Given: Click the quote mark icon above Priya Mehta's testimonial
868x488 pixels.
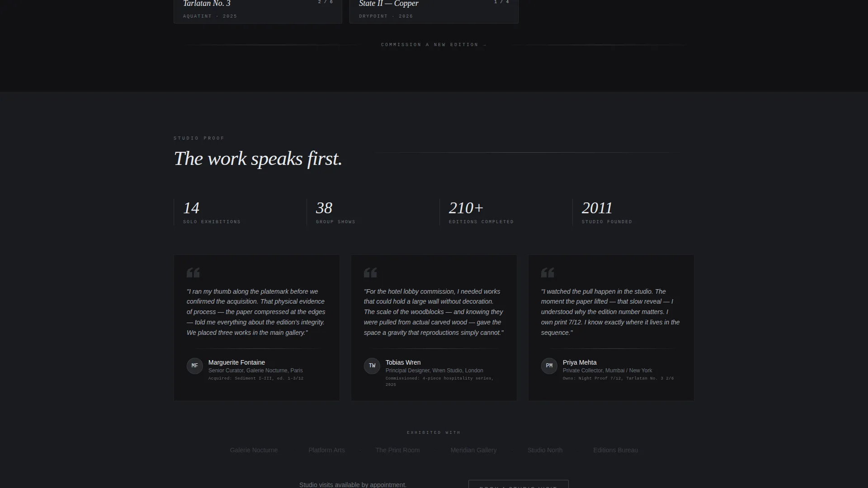Looking at the screenshot, I should point(547,272).
